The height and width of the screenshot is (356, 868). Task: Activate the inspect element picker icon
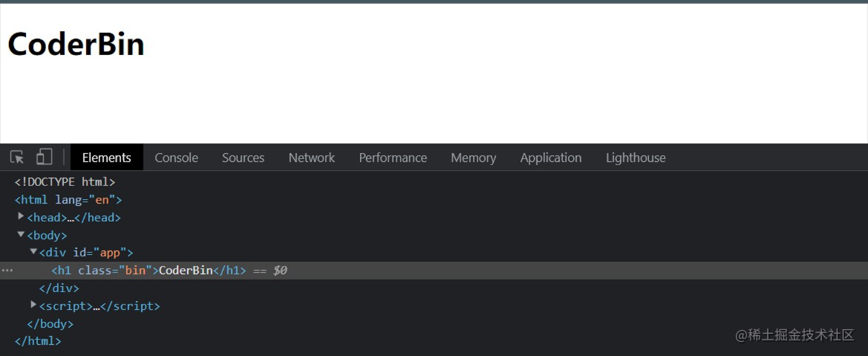point(17,158)
